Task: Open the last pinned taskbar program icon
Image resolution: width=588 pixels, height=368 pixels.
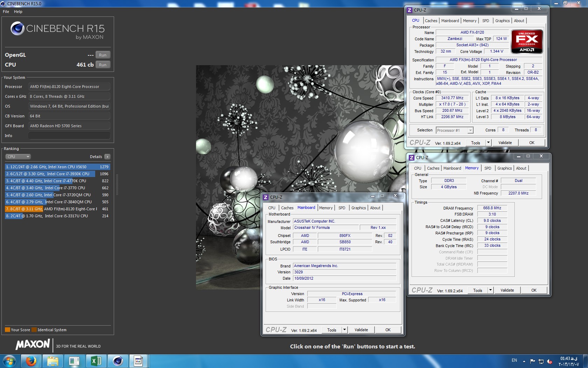Action: pos(138,361)
